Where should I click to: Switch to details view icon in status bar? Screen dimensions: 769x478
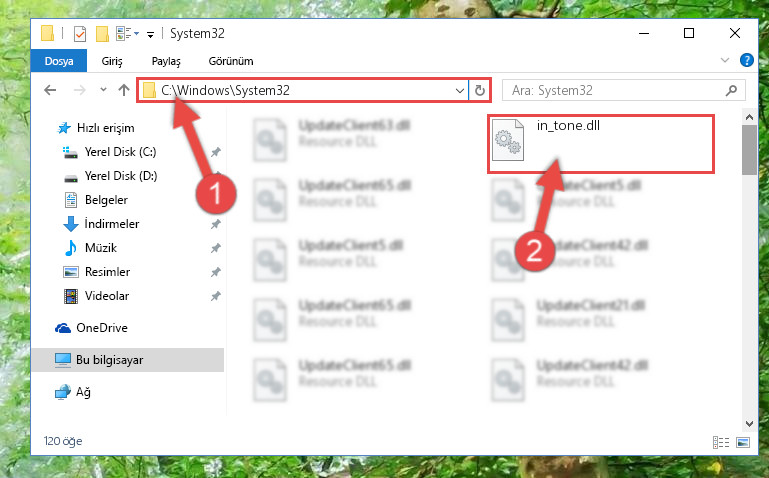[720, 442]
